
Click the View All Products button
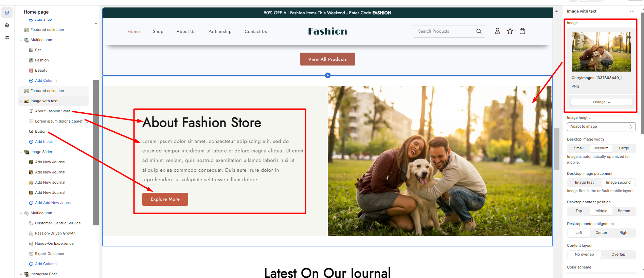327,59
